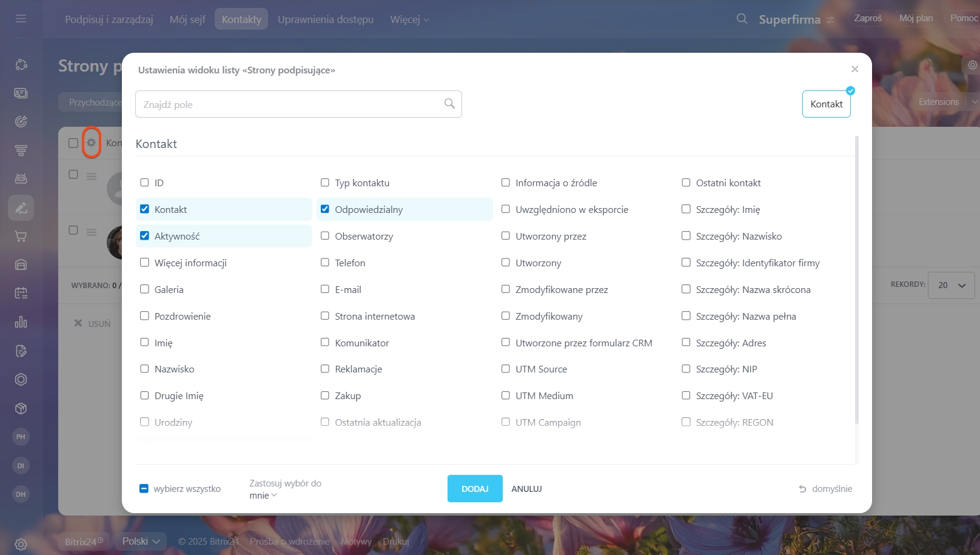Open the collaboration people icon in the sidebar

[21, 64]
